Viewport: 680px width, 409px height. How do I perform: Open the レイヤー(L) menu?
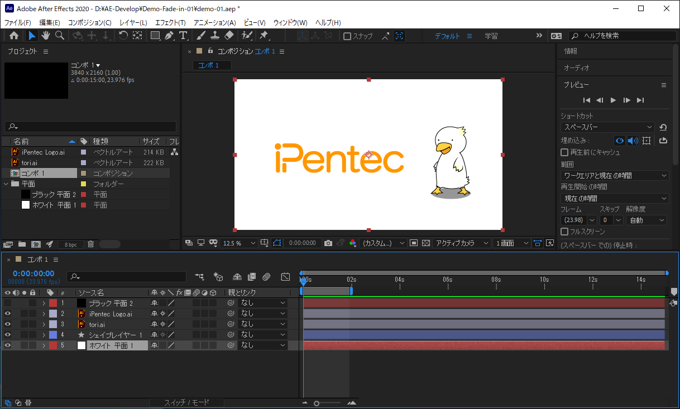[133, 23]
